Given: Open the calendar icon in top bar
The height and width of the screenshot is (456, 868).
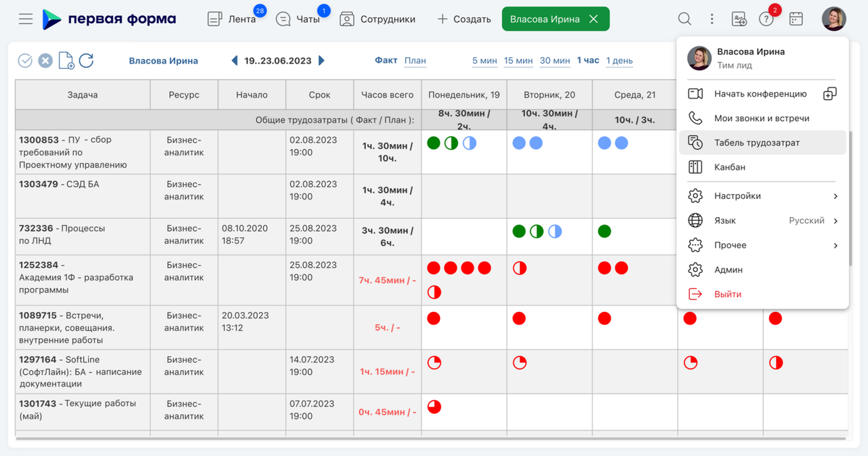Looking at the screenshot, I should point(796,20).
